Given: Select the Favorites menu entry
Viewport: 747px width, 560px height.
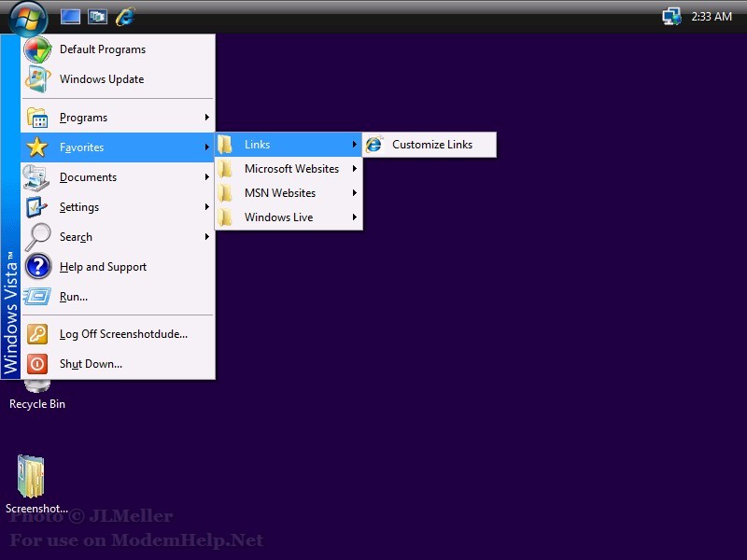Looking at the screenshot, I should (x=118, y=147).
